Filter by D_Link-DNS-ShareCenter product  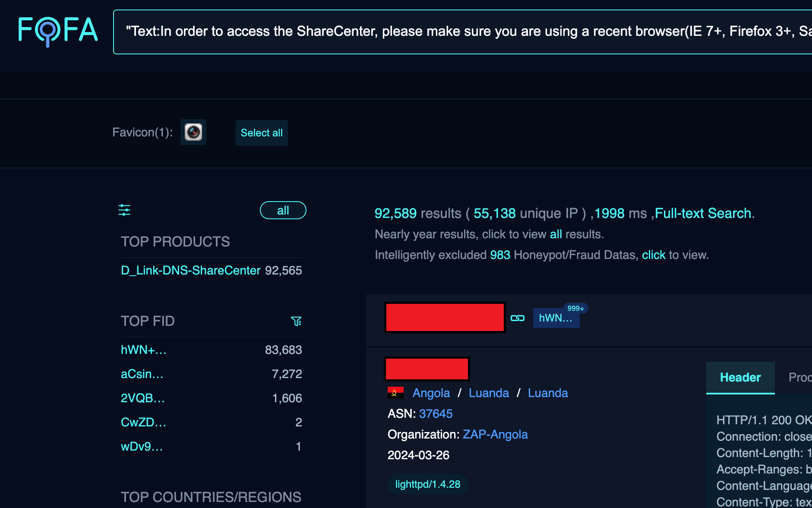[x=190, y=271]
